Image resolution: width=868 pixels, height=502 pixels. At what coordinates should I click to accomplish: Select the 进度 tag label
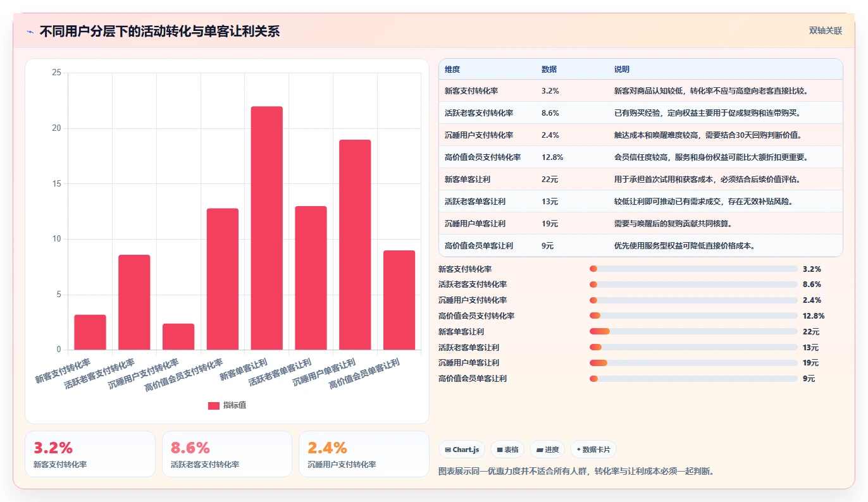552,450
